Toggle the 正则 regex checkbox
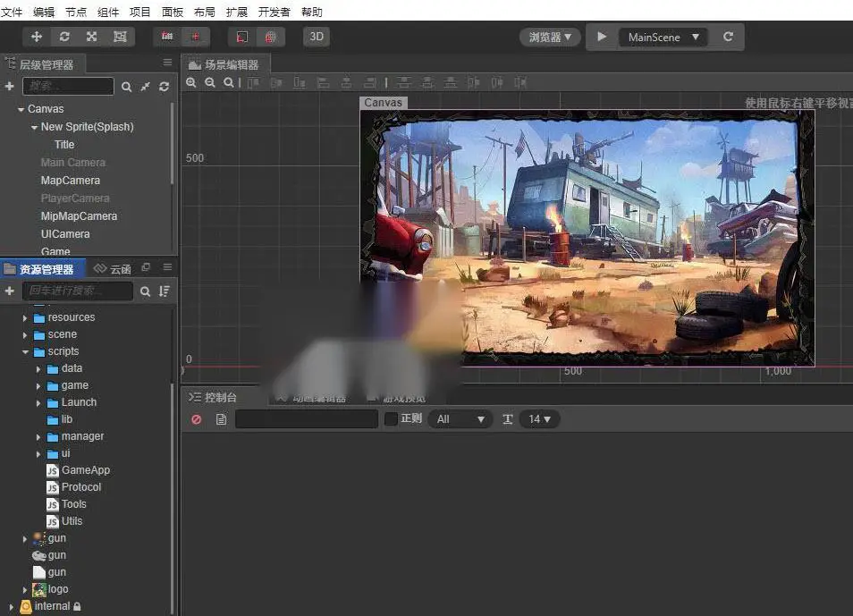This screenshot has width=853, height=616. tap(391, 419)
